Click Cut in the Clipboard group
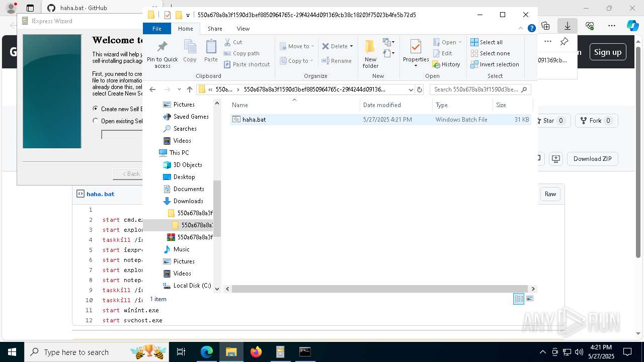This screenshot has height=362, width=644. click(x=233, y=42)
